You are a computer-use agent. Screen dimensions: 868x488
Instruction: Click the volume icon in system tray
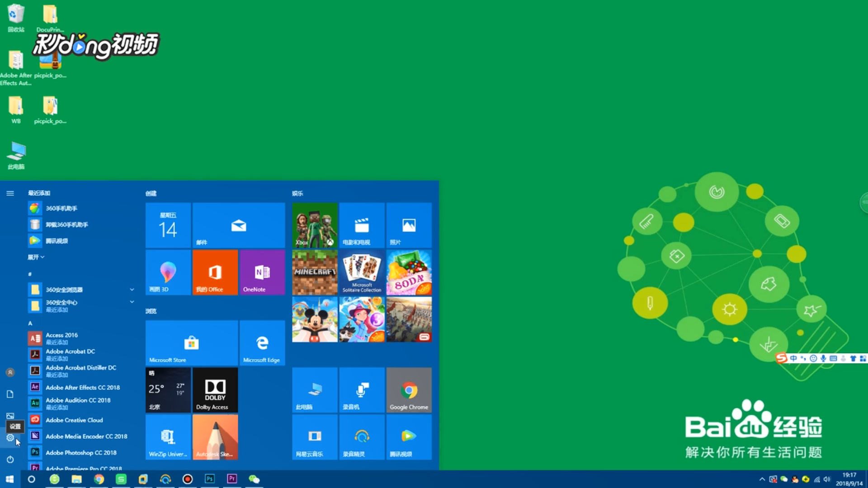coord(827,479)
